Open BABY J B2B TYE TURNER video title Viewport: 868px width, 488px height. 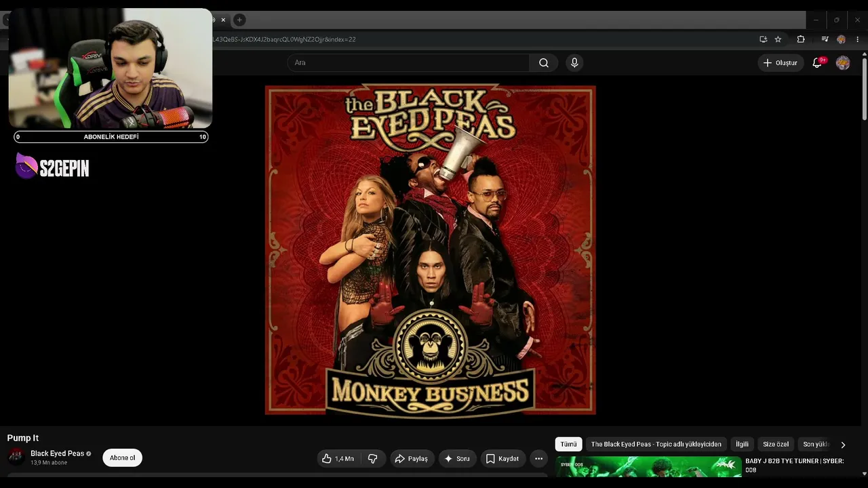[795, 466]
